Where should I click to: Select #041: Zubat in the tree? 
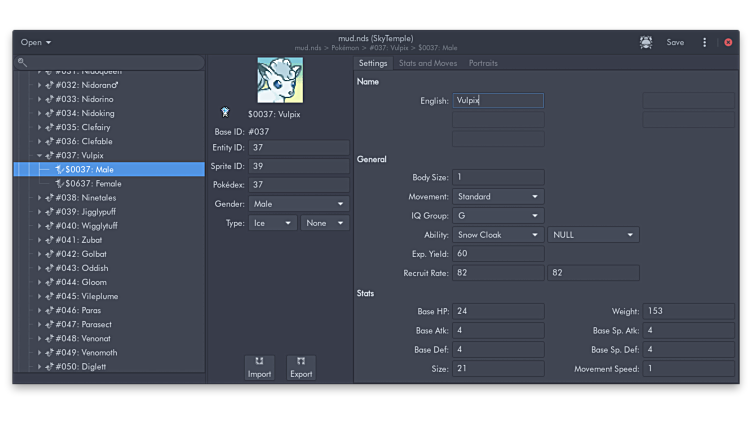pyautogui.click(x=82, y=240)
